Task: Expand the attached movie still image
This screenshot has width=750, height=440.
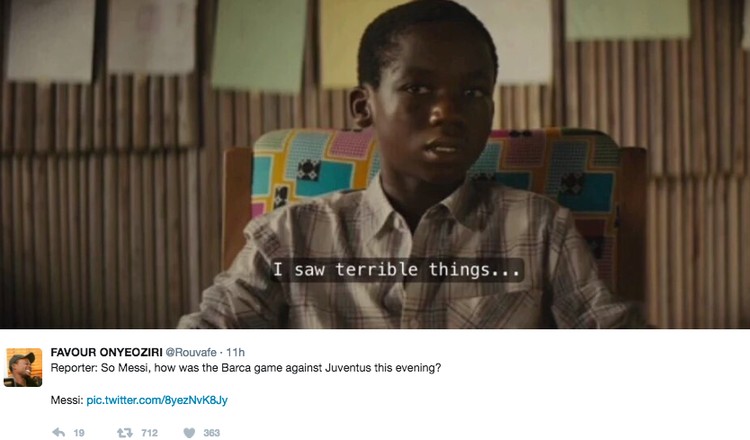Action: pos(375,164)
